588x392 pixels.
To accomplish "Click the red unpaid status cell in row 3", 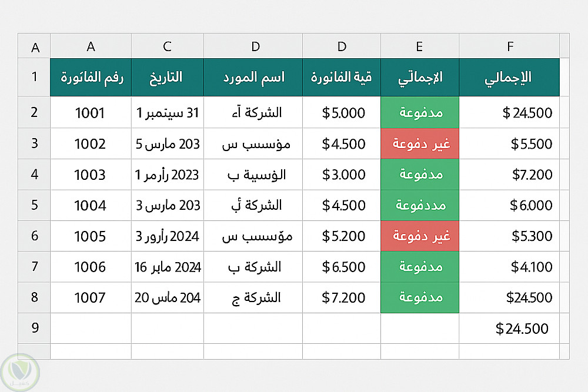I will 420,144.
